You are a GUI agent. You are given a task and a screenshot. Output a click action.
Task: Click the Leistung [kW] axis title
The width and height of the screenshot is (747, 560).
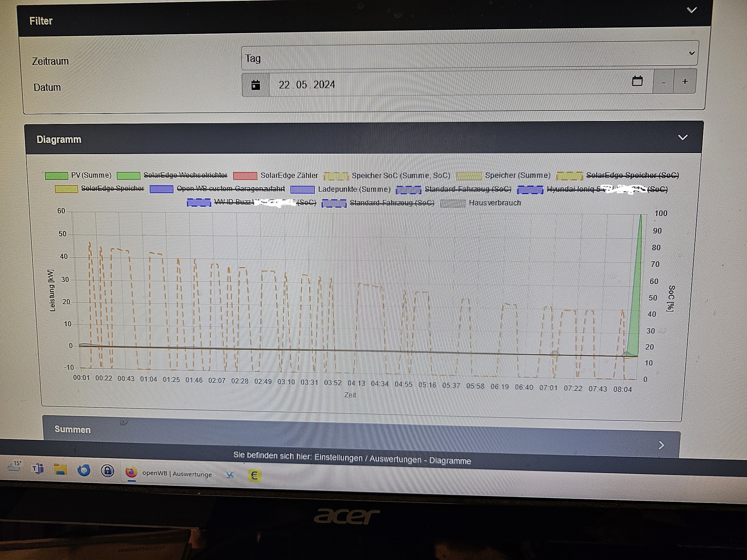(x=52, y=290)
